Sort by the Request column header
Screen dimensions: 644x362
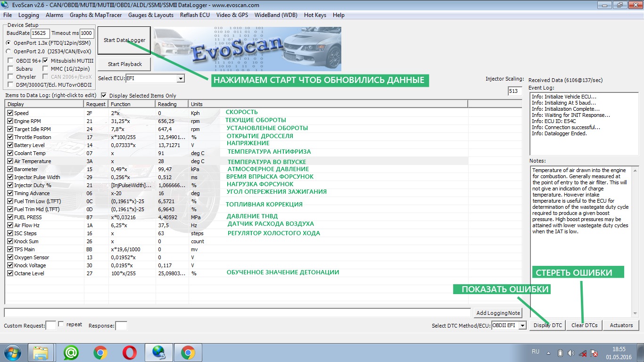(x=96, y=104)
